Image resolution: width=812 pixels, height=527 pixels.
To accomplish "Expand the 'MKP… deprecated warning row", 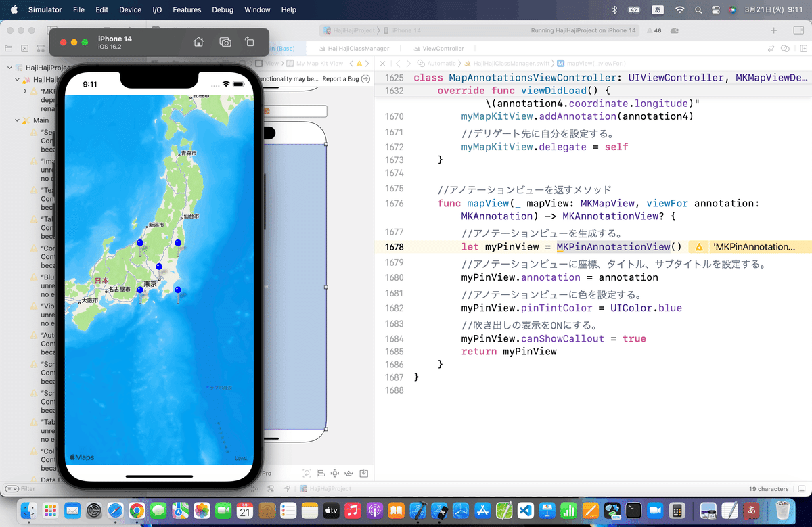I will click(x=26, y=91).
